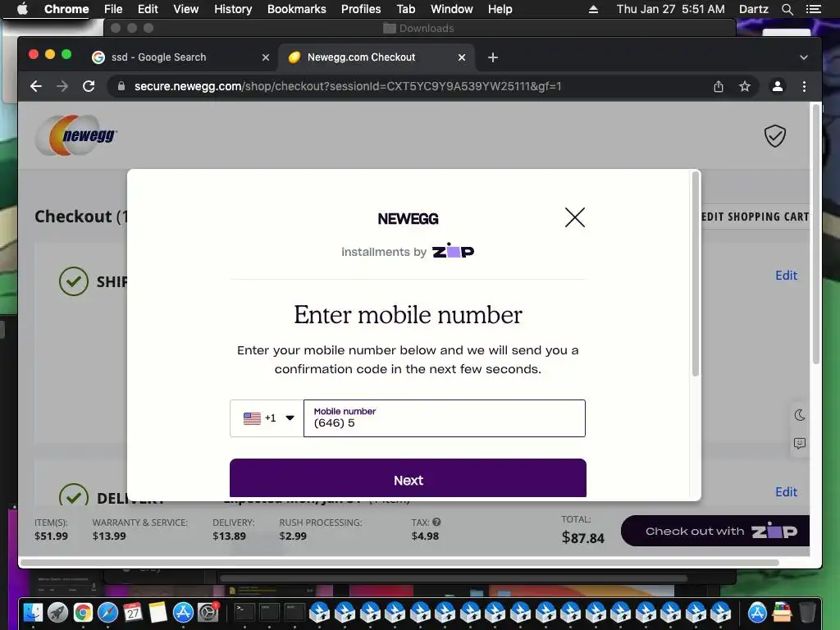840x630 pixels.
Task: Bookmark this page with star icon
Action: coord(745,86)
